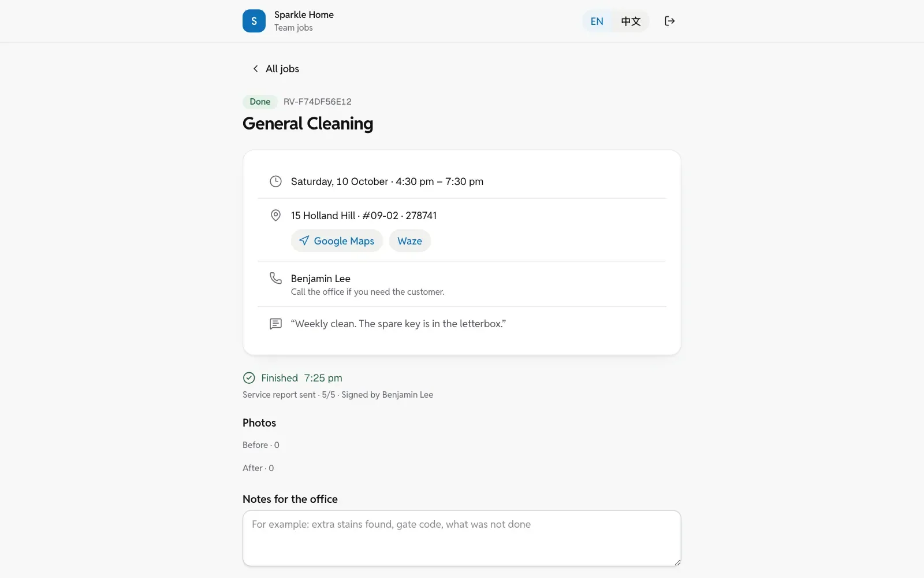Click the back chevron beside All jobs
The height and width of the screenshot is (578, 924).
pos(255,69)
